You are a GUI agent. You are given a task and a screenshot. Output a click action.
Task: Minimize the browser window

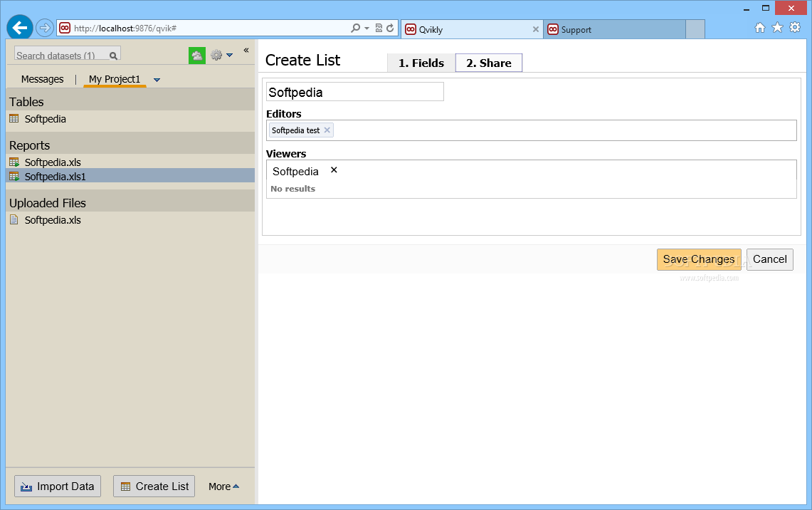[747, 9]
